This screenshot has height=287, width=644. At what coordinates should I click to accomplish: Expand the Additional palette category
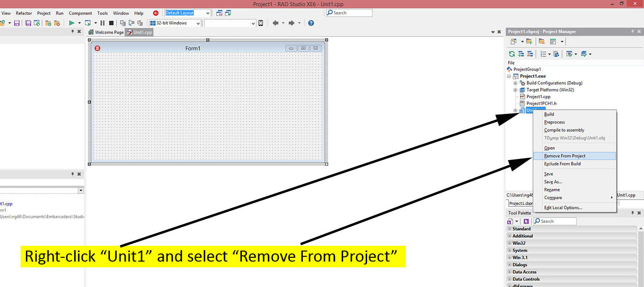(x=510, y=236)
